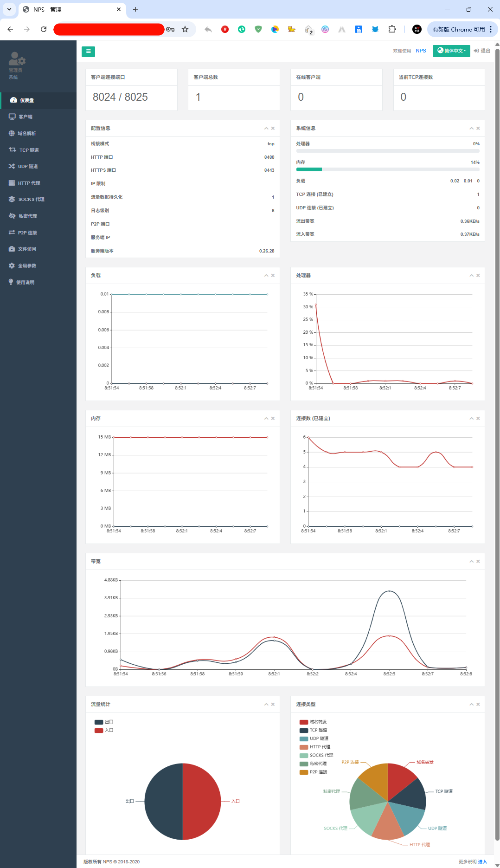
Task: Collapse the 带宽 bandwidth chart panel
Action: pyautogui.click(x=471, y=562)
